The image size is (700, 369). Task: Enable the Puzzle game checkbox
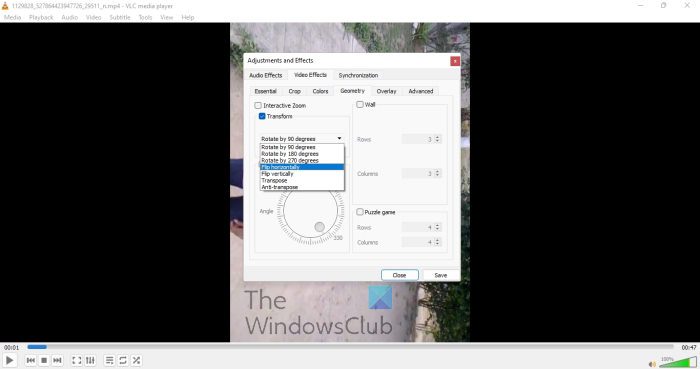tap(360, 212)
